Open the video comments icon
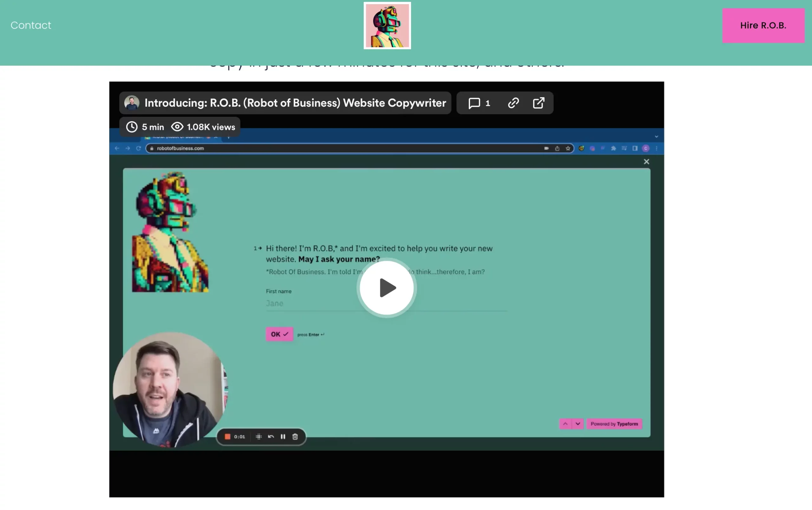This screenshot has width=812, height=510. coord(474,103)
